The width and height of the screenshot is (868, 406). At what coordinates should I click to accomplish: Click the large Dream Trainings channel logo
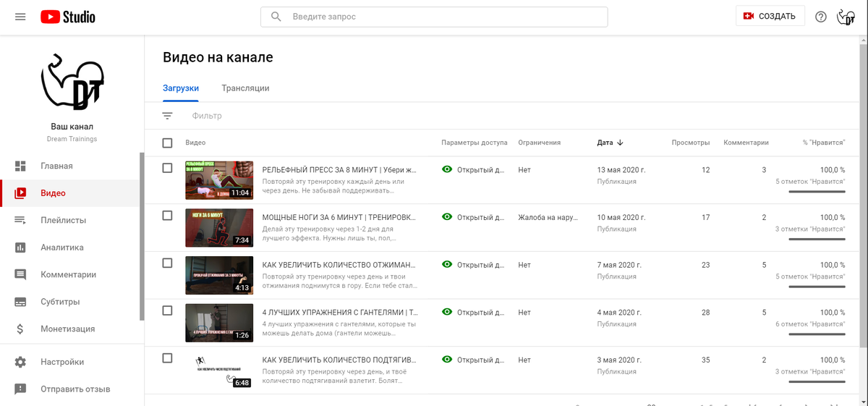pyautogui.click(x=72, y=80)
